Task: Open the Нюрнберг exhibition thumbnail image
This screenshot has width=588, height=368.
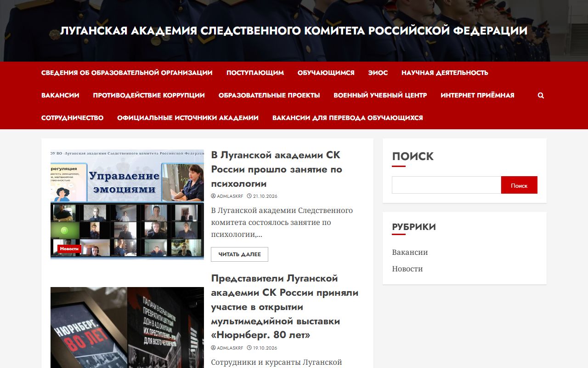Action: (x=127, y=328)
